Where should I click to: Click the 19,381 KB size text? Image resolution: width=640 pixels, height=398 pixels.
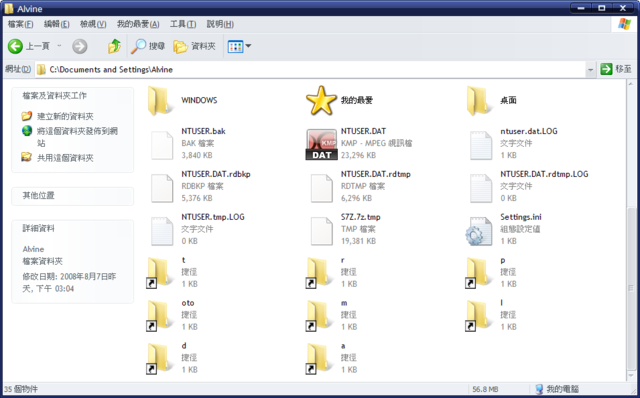pyautogui.click(x=358, y=241)
